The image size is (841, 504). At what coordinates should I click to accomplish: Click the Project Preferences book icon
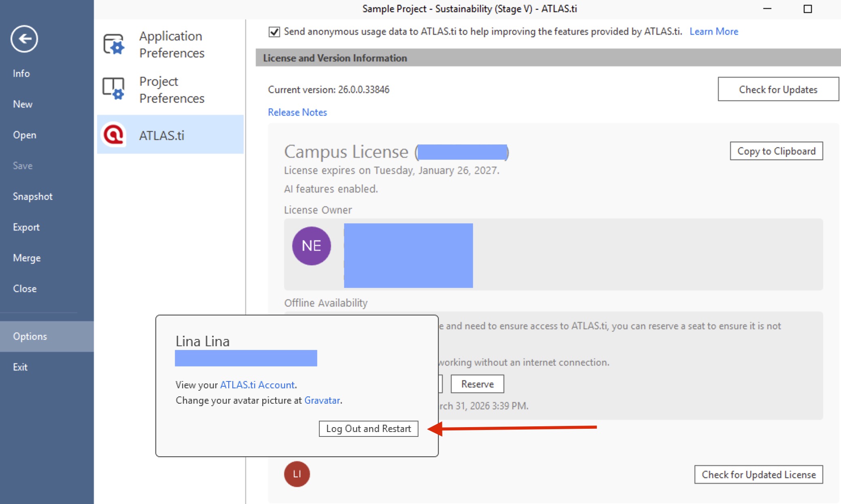pos(113,89)
